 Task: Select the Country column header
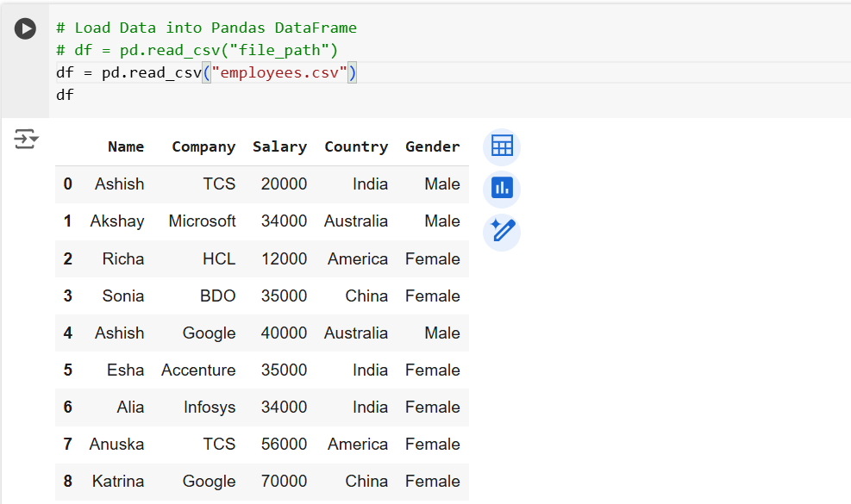click(356, 146)
